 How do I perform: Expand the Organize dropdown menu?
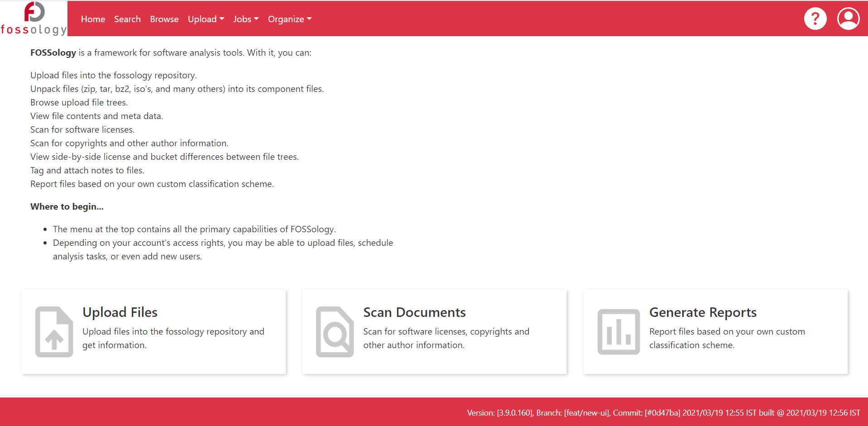[x=290, y=19]
